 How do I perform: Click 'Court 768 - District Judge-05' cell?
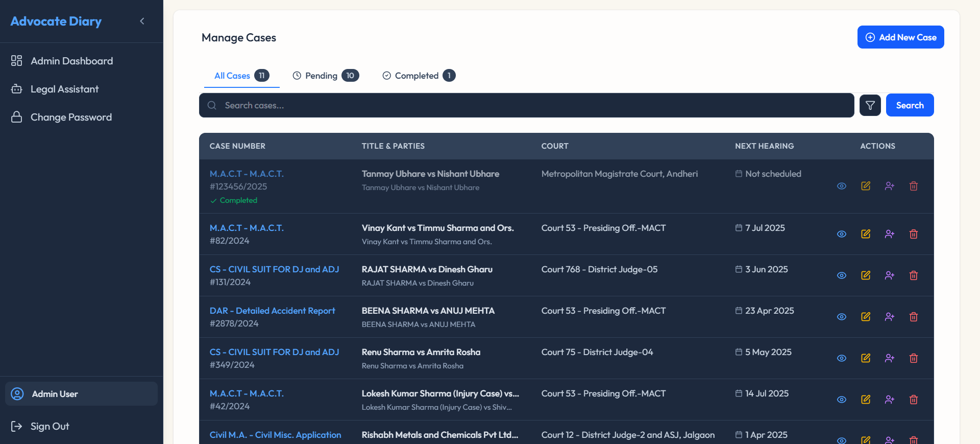click(599, 269)
